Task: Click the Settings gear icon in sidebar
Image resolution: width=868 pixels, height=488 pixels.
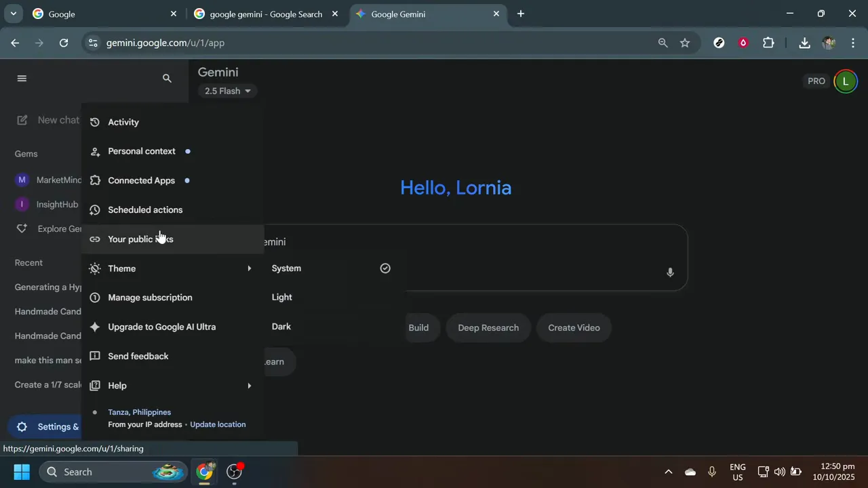Action: pyautogui.click(x=22, y=427)
